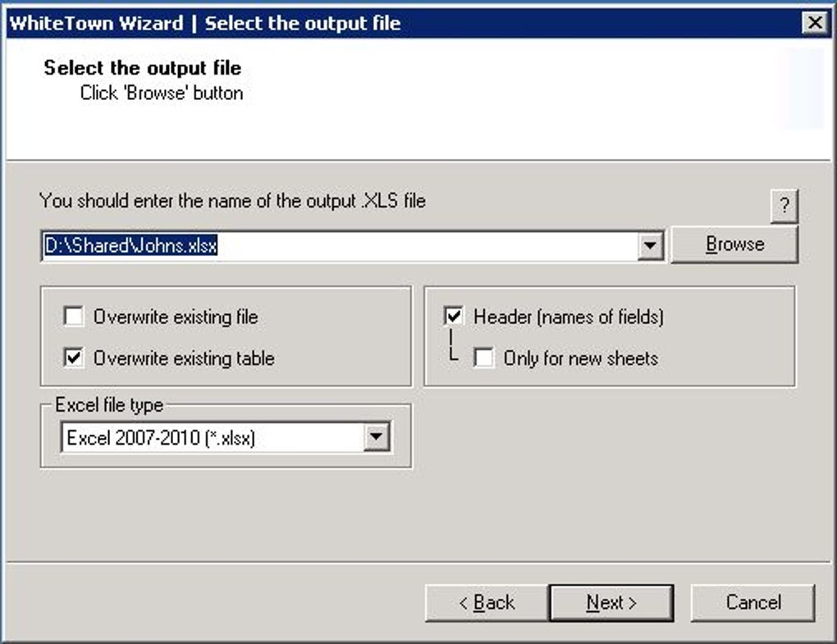
Task: Uncheck the Overwrite existing table box
Action: pos(73,358)
